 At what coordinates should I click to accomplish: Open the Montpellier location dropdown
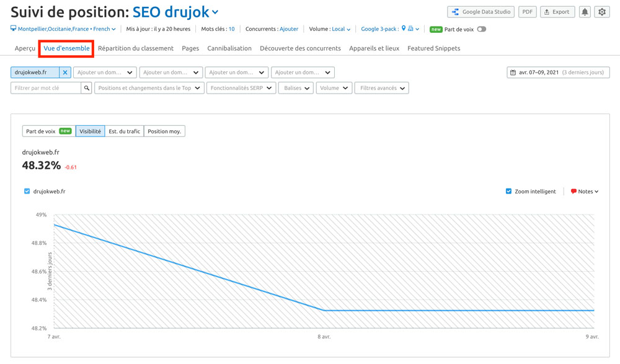pyautogui.click(x=66, y=29)
